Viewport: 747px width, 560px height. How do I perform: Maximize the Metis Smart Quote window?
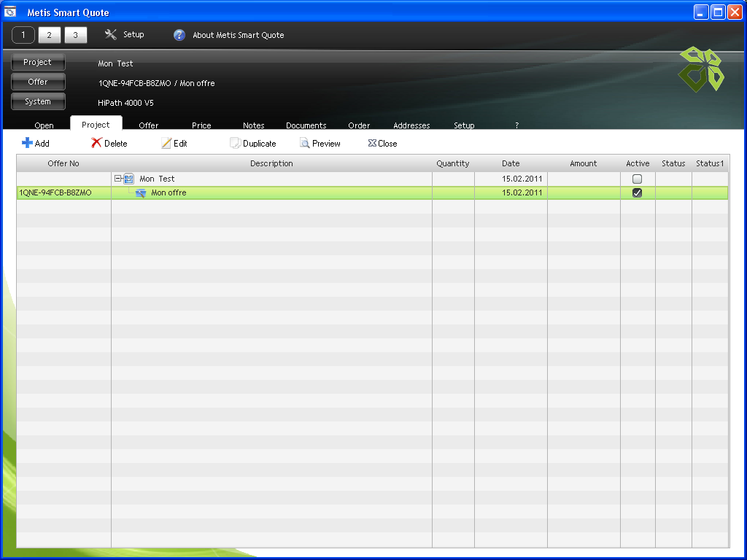pyautogui.click(x=718, y=12)
